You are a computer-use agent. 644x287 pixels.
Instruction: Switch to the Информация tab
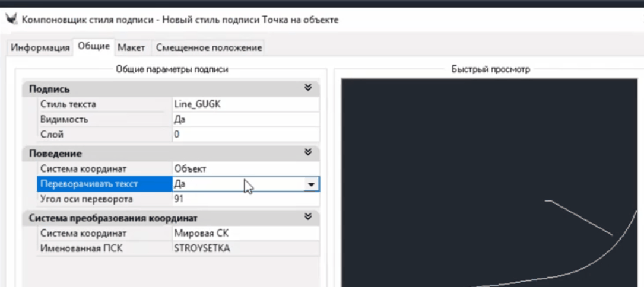(40, 48)
